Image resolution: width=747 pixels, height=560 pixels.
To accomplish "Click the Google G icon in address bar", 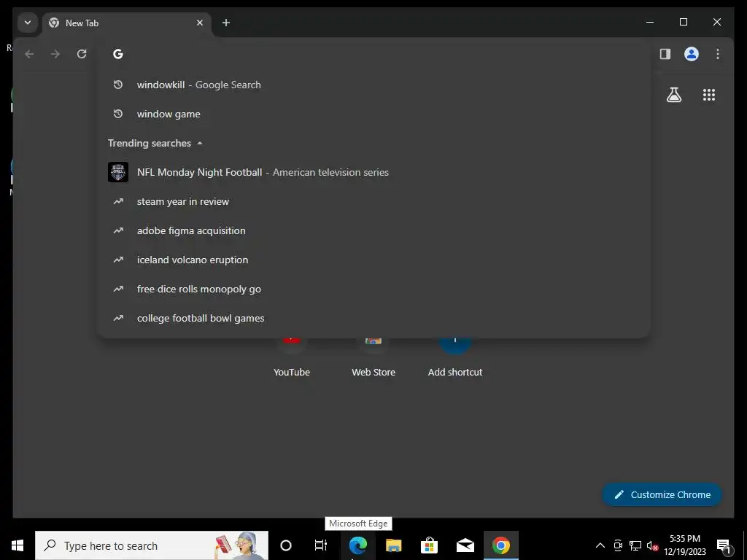I will 118,54.
